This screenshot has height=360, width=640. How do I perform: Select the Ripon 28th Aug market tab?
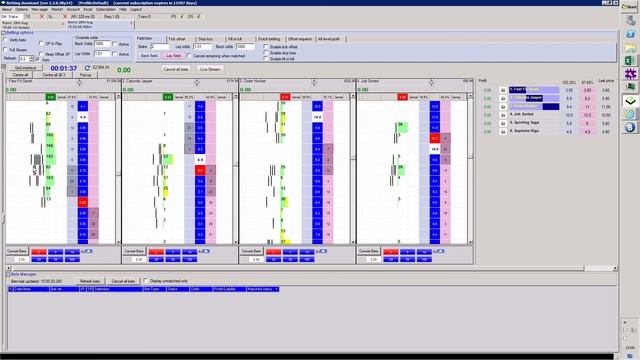(32, 25)
